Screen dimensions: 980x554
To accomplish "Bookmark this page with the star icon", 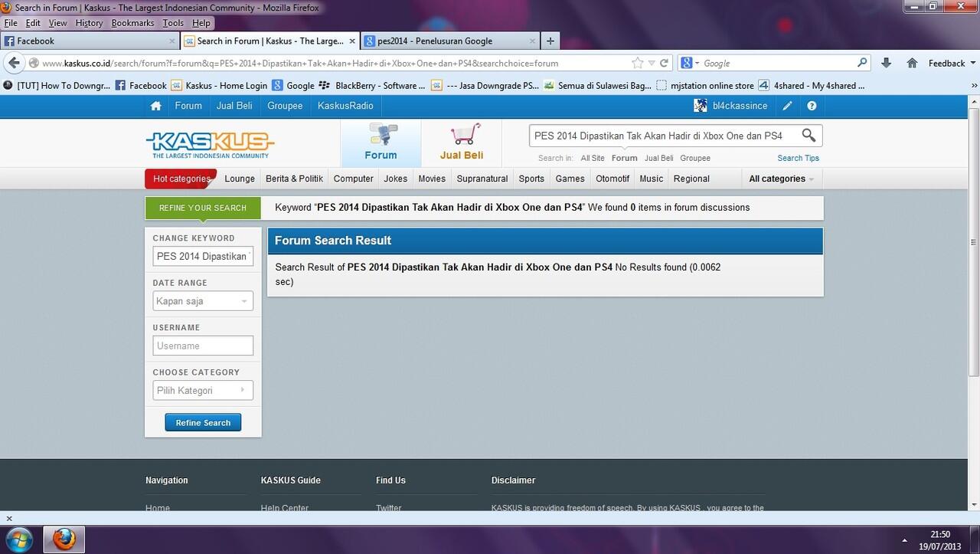I will tap(637, 63).
